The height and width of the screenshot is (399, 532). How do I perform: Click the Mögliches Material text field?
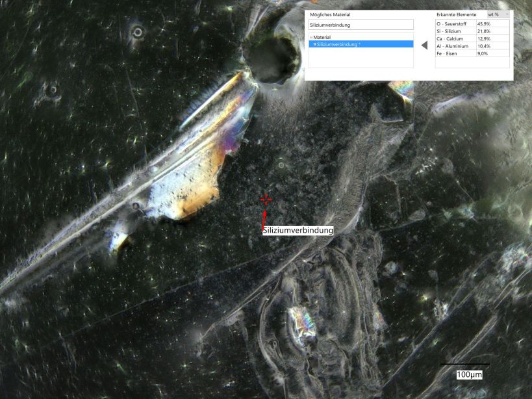click(361, 25)
